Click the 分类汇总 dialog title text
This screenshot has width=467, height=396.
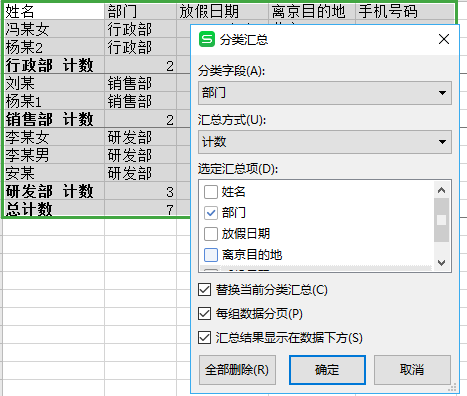pos(244,40)
